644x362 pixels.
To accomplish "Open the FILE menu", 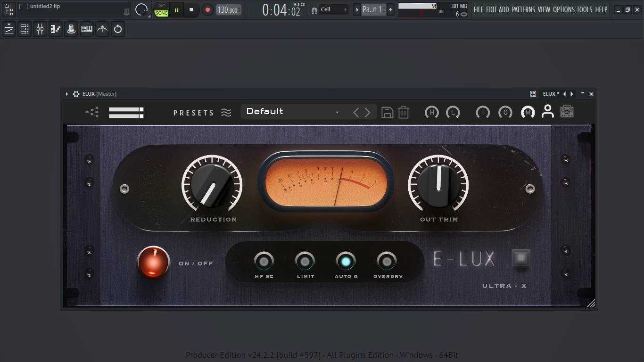I will (479, 9).
